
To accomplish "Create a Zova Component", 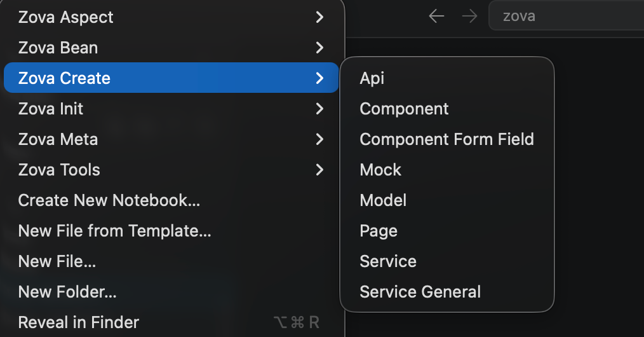I will click(404, 109).
